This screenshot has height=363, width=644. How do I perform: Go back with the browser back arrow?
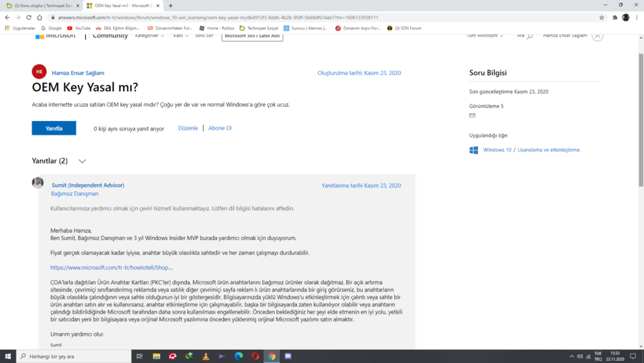tap(7, 17)
